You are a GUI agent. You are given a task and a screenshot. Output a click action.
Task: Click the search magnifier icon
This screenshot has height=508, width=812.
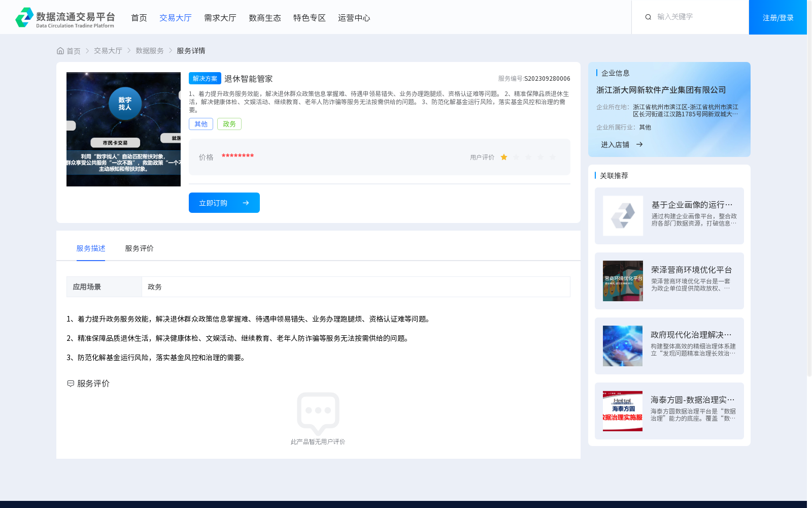[x=648, y=17]
